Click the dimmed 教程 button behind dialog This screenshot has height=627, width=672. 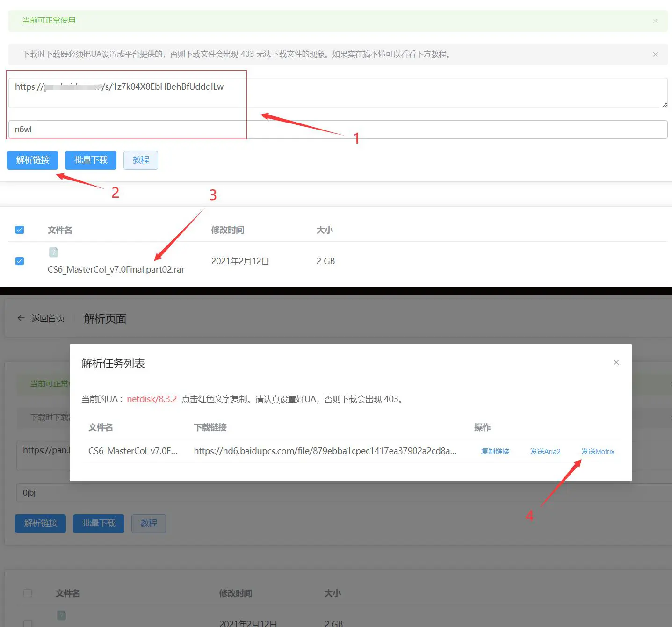tap(149, 523)
